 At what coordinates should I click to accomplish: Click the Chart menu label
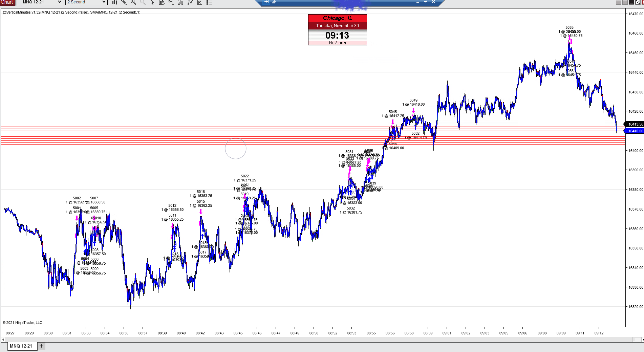click(x=7, y=2)
